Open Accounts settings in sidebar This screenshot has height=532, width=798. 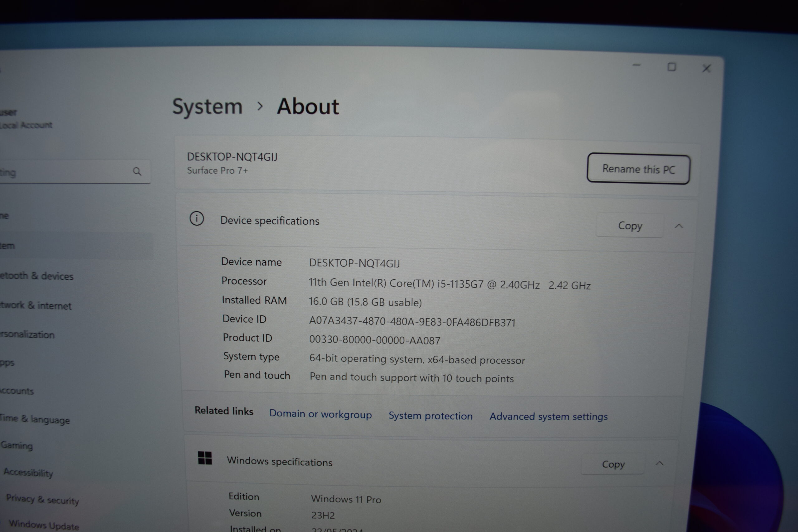pyautogui.click(x=17, y=391)
